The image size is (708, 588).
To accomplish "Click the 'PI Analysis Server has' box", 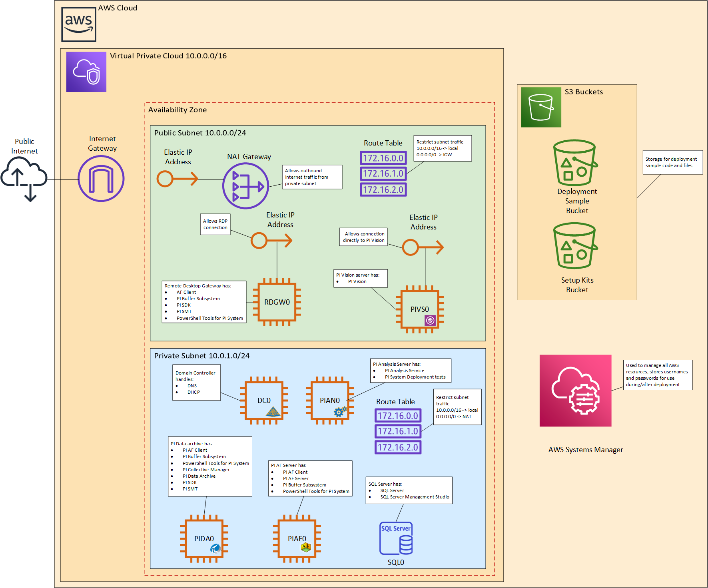I will (x=411, y=371).
